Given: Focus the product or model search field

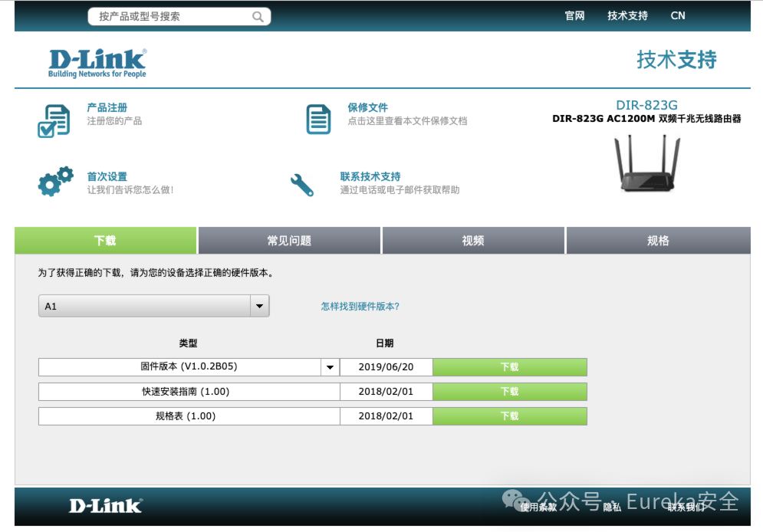Looking at the screenshot, I should pyautogui.click(x=179, y=17).
